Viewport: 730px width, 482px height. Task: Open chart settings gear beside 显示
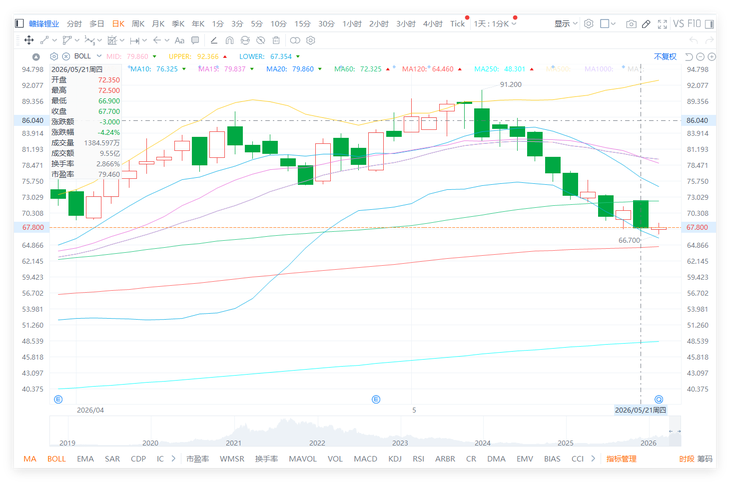[588, 23]
